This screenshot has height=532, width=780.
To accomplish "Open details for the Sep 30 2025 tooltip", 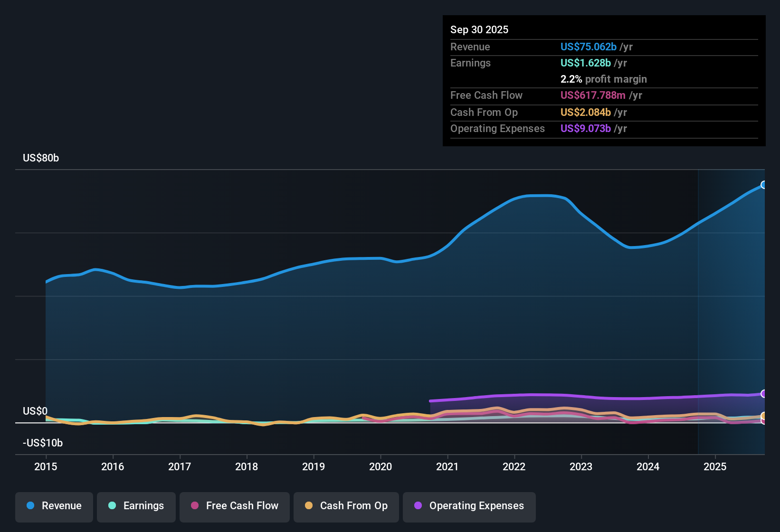I will (x=479, y=29).
